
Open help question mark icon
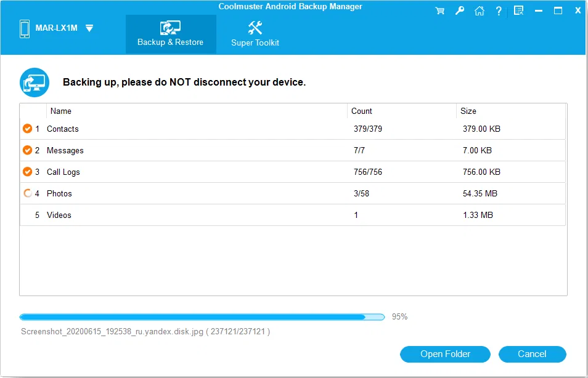(499, 11)
